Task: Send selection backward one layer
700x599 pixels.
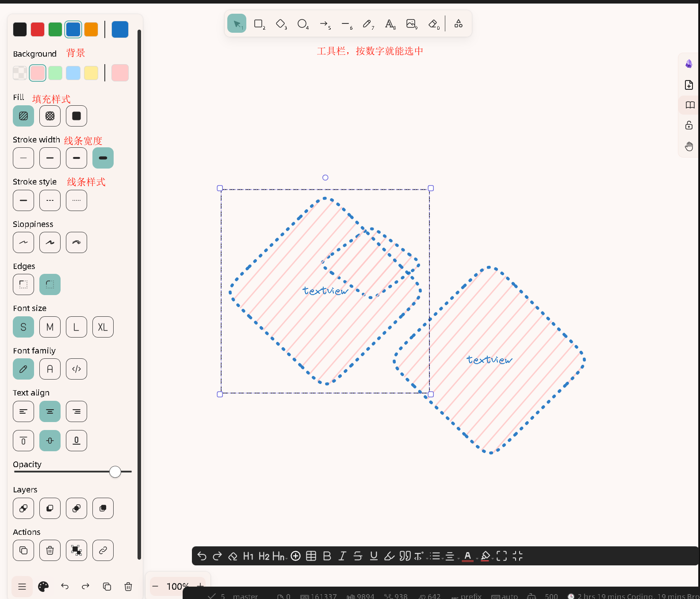Action: pyautogui.click(x=50, y=508)
